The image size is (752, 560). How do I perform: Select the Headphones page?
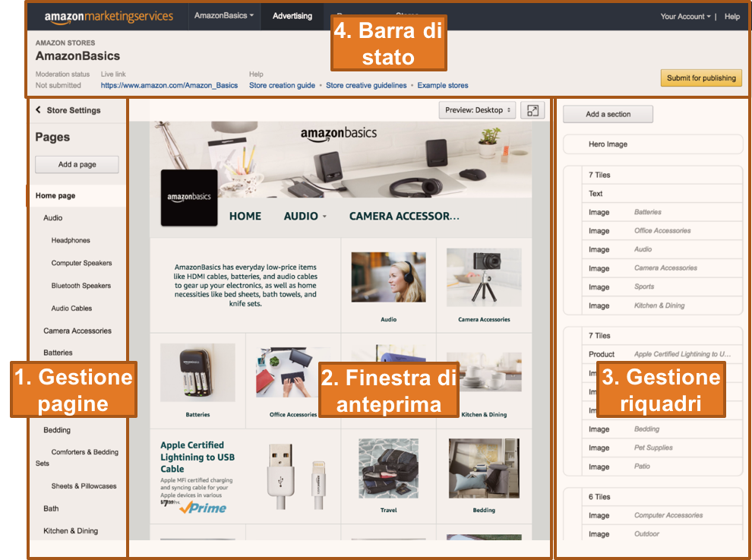coord(71,240)
